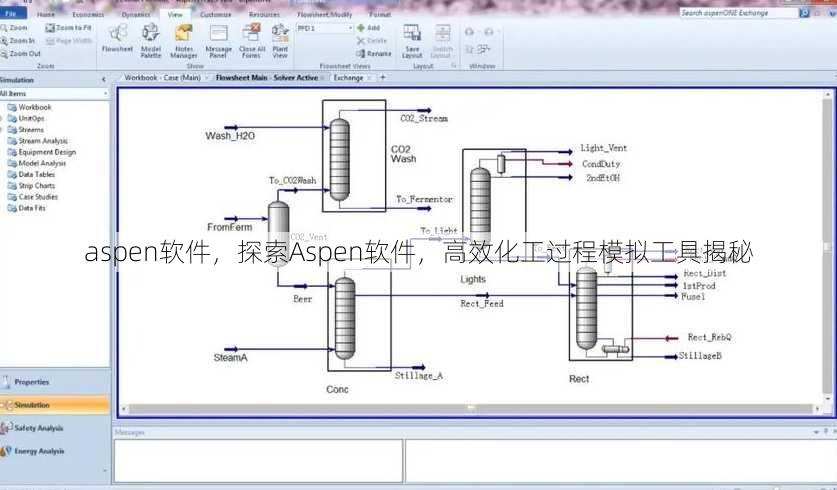Click the Page Width option
Screen dimensions: 837x490
coord(69,41)
